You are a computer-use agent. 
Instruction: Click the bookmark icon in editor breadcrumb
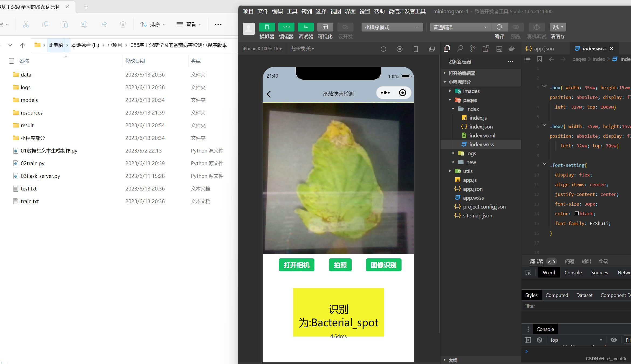(539, 59)
